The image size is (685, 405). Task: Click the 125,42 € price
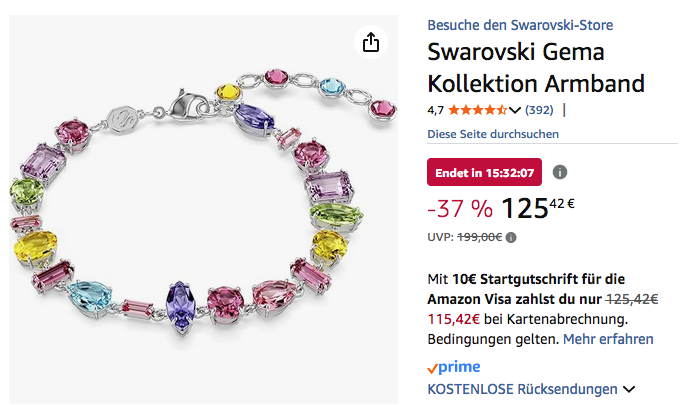(538, 208)
